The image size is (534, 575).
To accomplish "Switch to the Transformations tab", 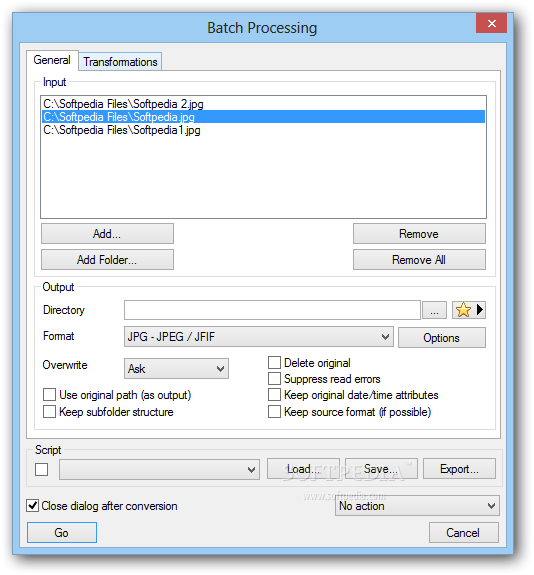I will (x=120, y=62).
